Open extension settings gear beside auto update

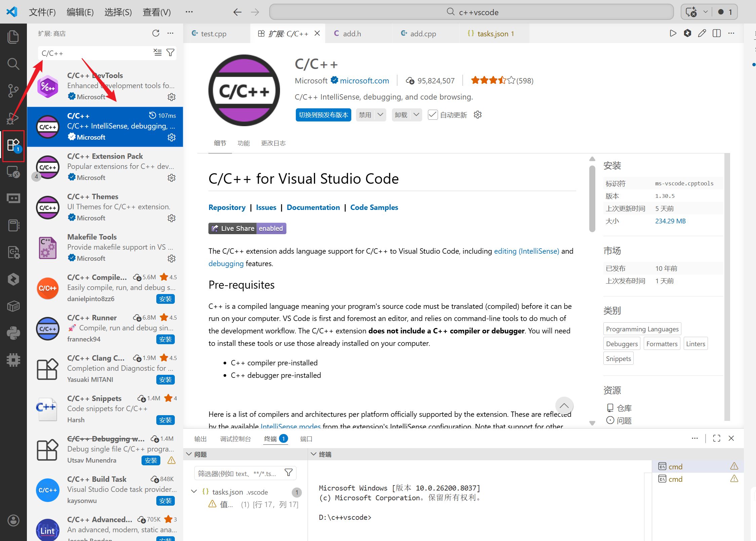click(x=478, y=115)
